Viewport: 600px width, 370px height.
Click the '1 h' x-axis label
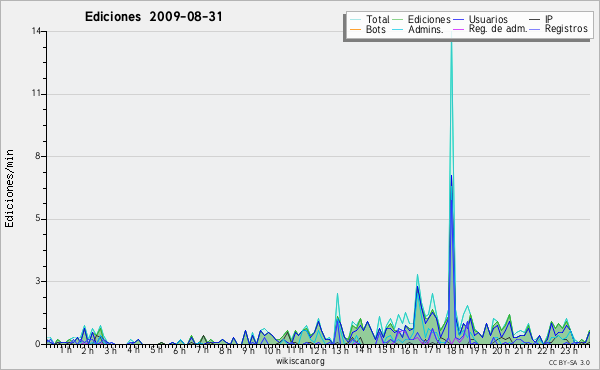(x=65, y=350)
